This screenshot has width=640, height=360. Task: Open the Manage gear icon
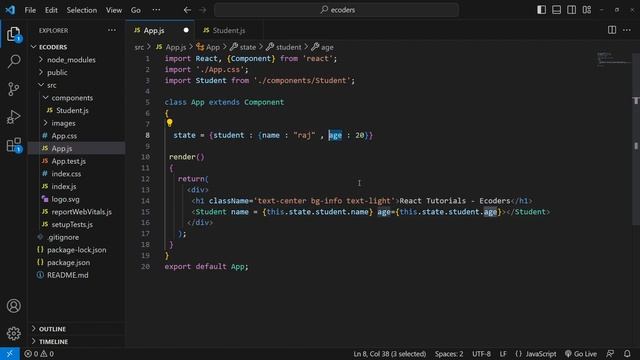coord(13,333)
